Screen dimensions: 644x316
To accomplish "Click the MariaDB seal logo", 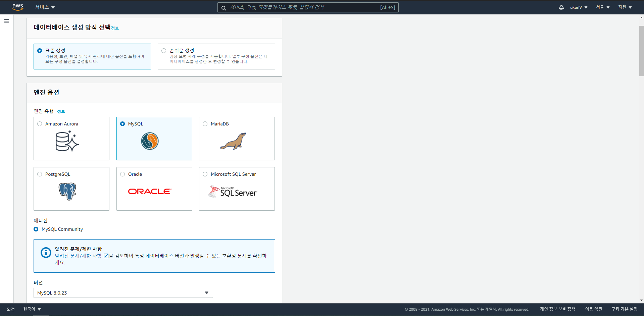I will tap(233, 141).
